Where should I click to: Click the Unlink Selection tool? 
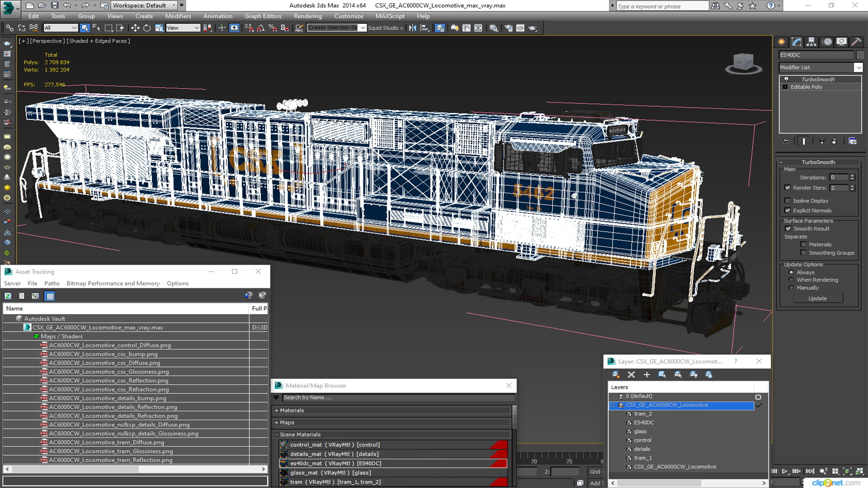pos(21,28)
